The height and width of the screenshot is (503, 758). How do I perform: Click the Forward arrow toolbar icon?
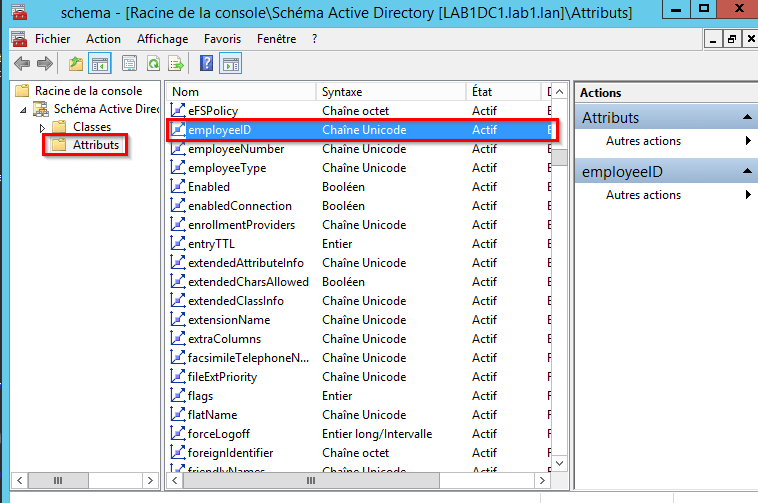pos(45,63)
